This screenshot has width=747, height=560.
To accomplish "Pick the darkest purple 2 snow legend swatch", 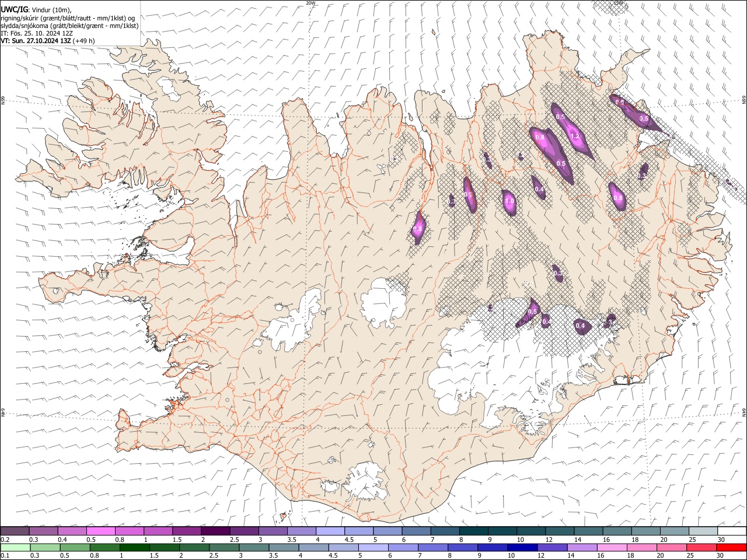I will (x=215, y=531).
